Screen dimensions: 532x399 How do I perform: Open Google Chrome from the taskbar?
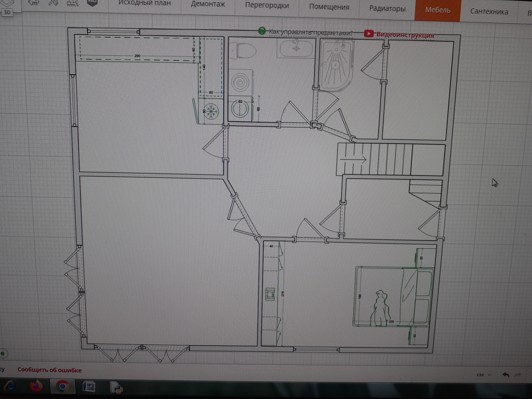click(x=62, y=387)
